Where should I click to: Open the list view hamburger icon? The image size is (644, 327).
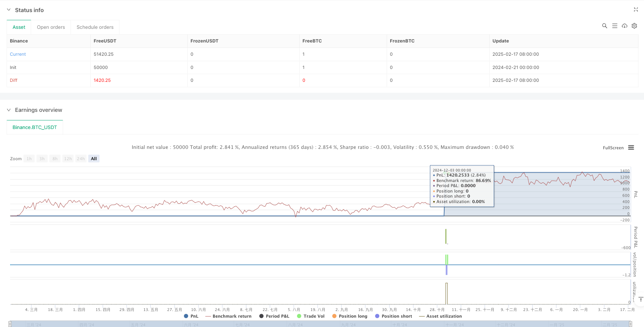(614, 26)
